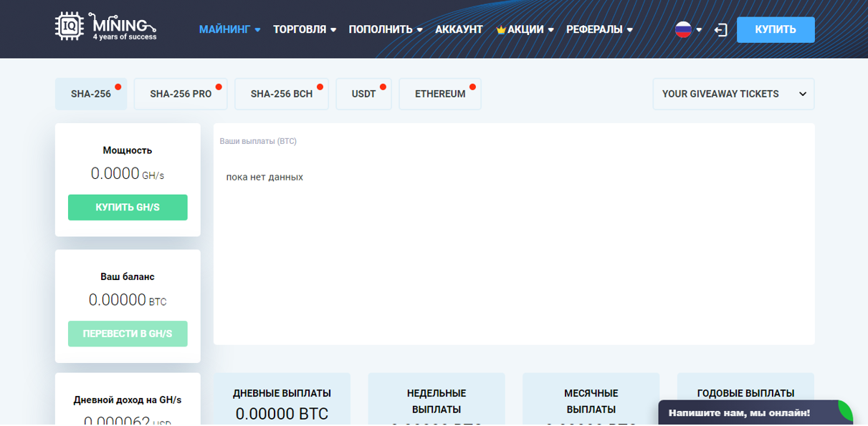Switch to the USDT tab
Screen dimensions: 868x426
[363, 94]
